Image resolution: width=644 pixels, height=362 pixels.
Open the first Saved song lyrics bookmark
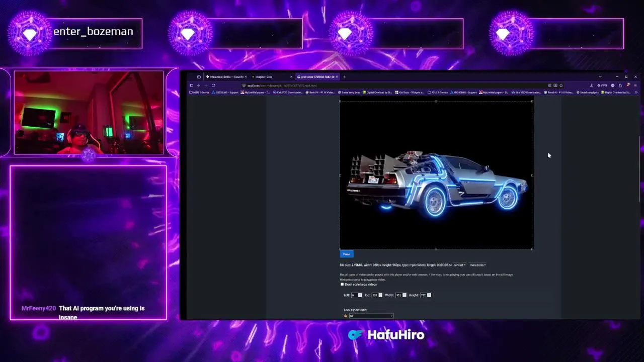(x=349, y=93)
